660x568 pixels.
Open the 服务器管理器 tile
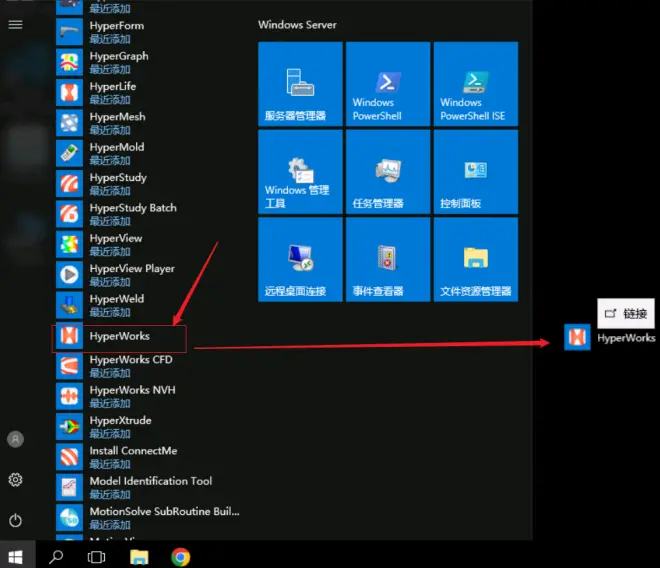point(300,84)
